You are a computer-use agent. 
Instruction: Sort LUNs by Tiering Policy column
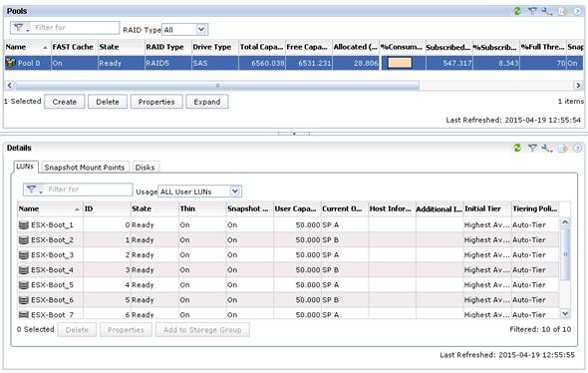tap(535, 209)
